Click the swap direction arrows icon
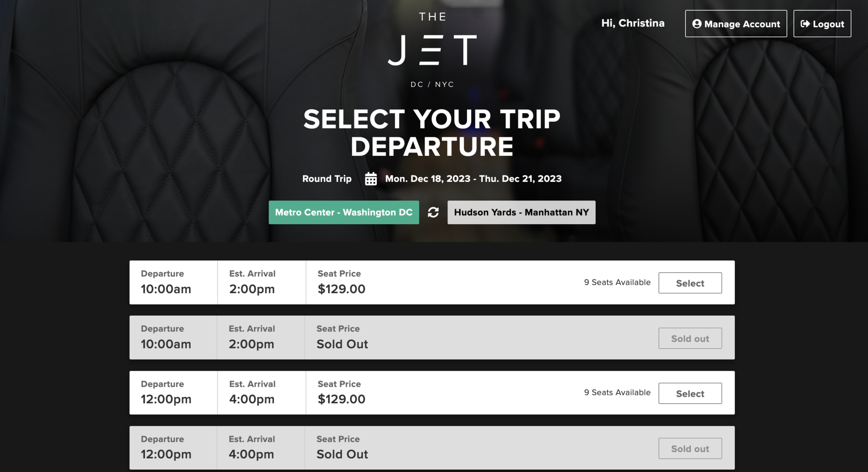This screenshot has height=472, width=868. (x=434, y=212)
